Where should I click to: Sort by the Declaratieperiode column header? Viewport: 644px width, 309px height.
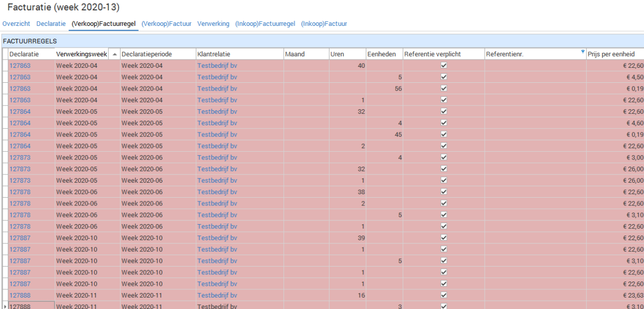click(x=146, y=54)
